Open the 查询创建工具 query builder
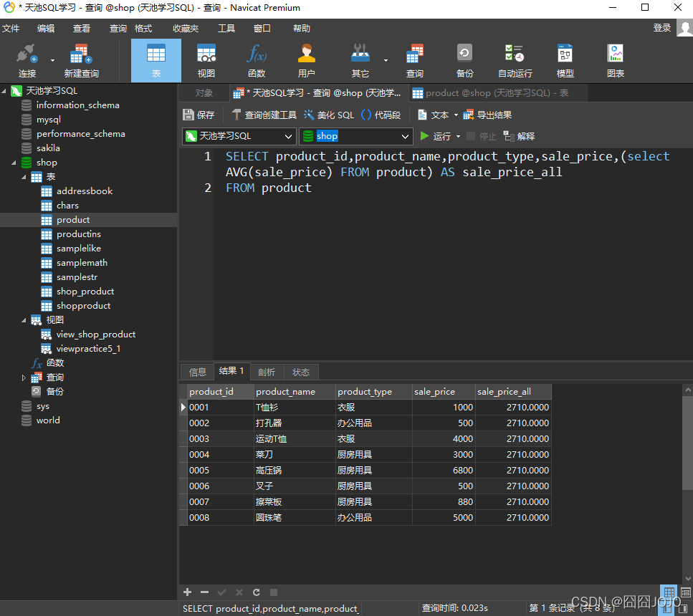693x616 pixels. point(264,115)
